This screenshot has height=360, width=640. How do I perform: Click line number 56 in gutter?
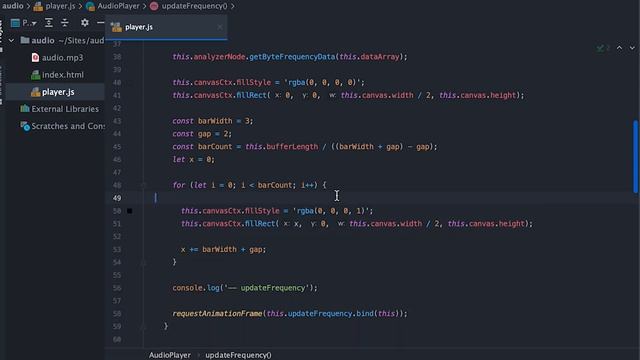pyautogui.click(x=117, y=288)
